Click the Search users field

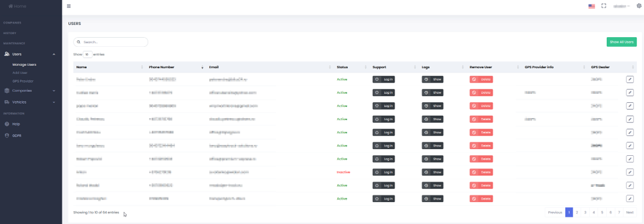pyautogui.click(x=110, y=42)
